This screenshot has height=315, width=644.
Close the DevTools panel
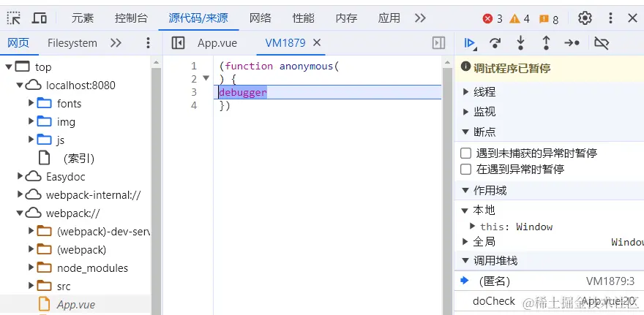coord(632,18)
